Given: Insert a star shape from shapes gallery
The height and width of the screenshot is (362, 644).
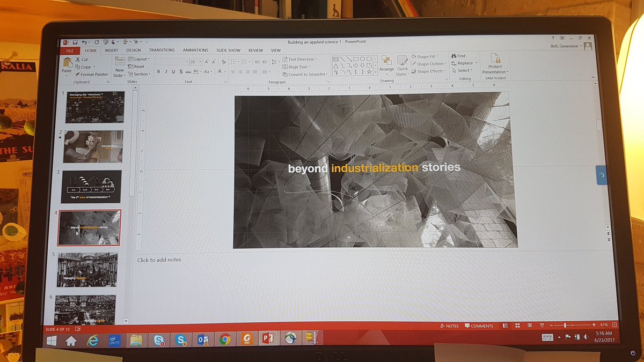Looking at the screenshot, I should click(370, 71).
